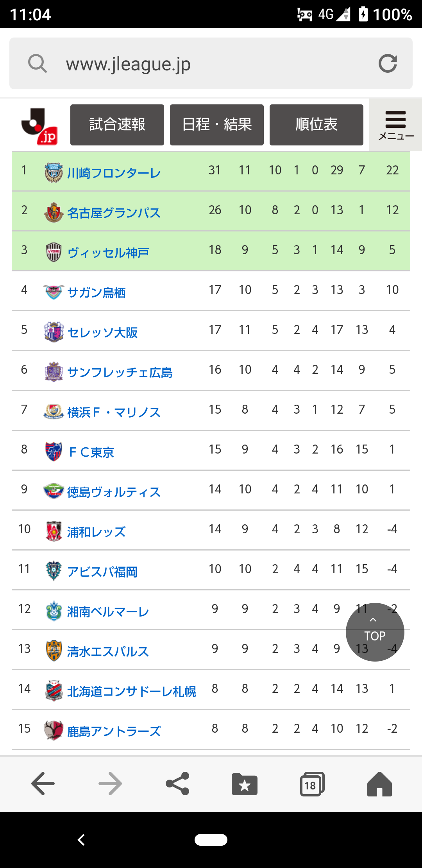This screenshot has height=868, width=422.
Task: Open the 鹿島アントラーズ team link
Action: pyautogui.click(x=114, y=731)
